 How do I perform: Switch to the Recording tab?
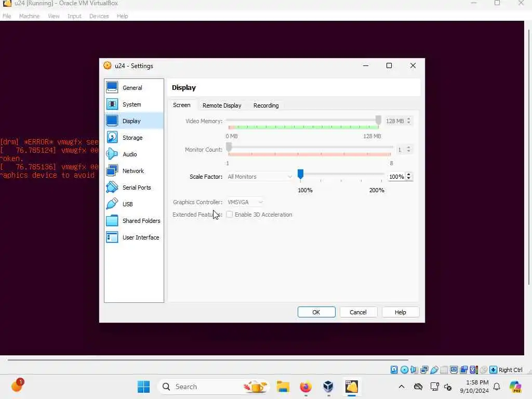point(266,105)
